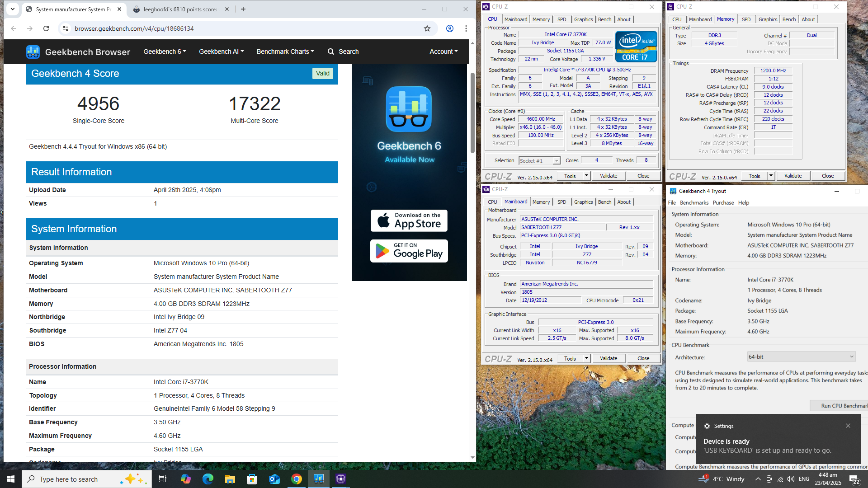868x488 pixels.
Task: Open Benchmarks menu in Geekbench 4 Tryout
Action: (x=694, y=202)
